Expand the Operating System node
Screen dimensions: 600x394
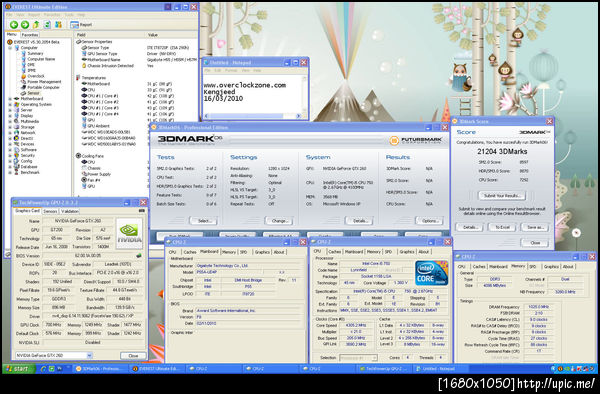(10, 104)
